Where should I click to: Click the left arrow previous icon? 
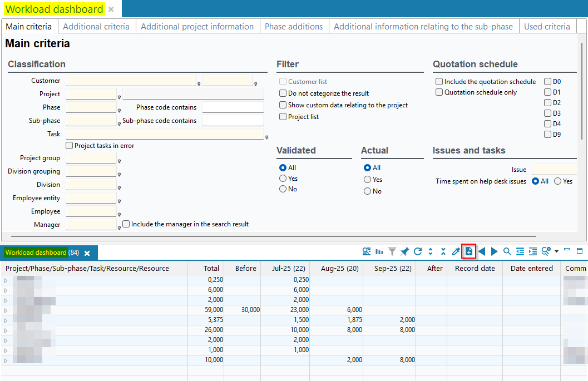click(x=482, y=252)
